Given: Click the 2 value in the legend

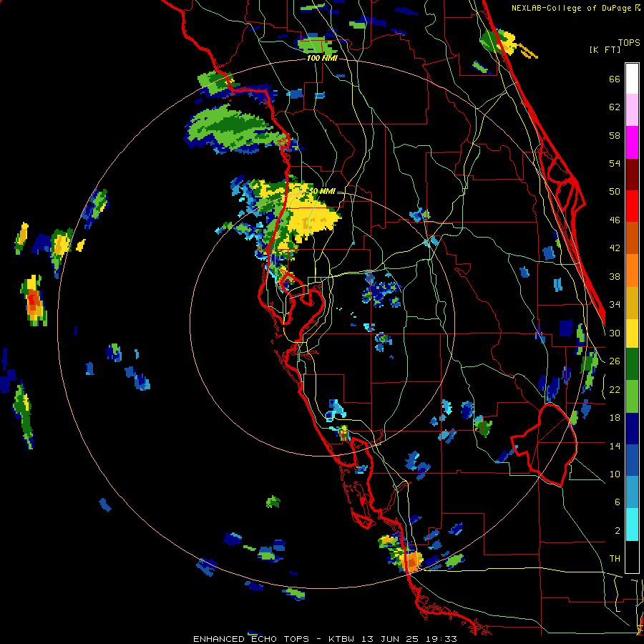Looking at the screenshot, I should coord(618,531).
